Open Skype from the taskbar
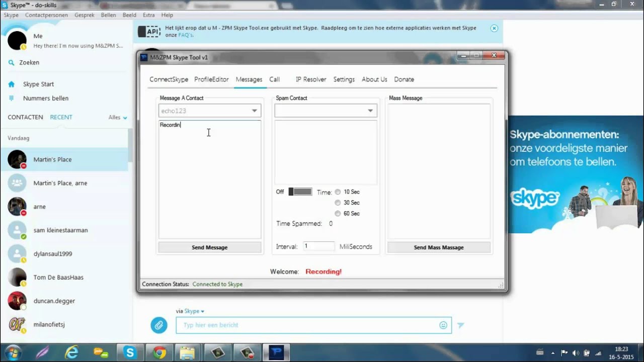 (130, 353)
